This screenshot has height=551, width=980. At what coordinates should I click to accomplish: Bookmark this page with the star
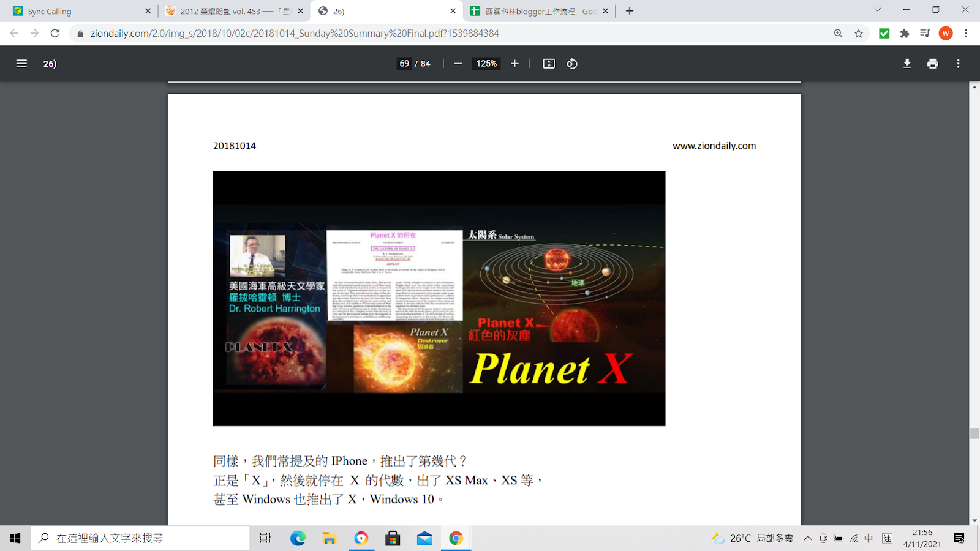click(859, 34)
